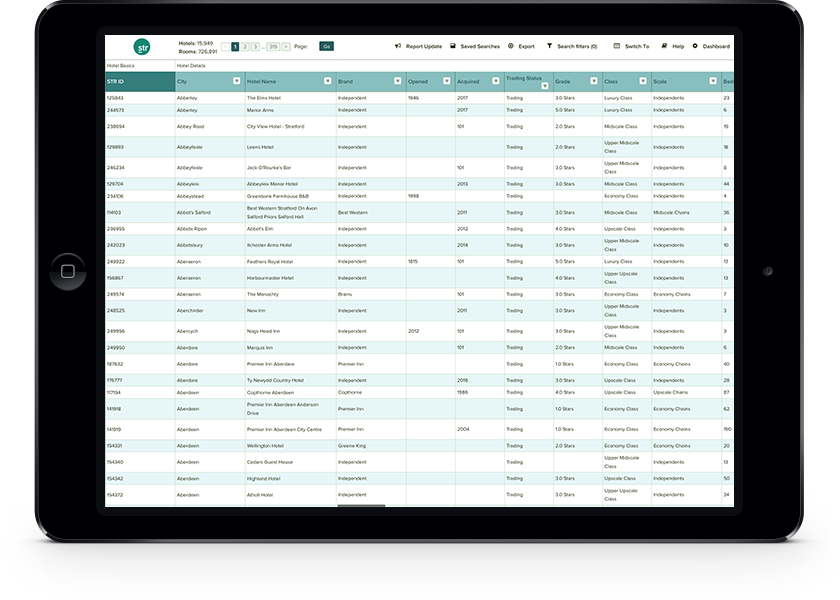
Task: Go to the Dashboard gear icon
Action: coord(695,46)
